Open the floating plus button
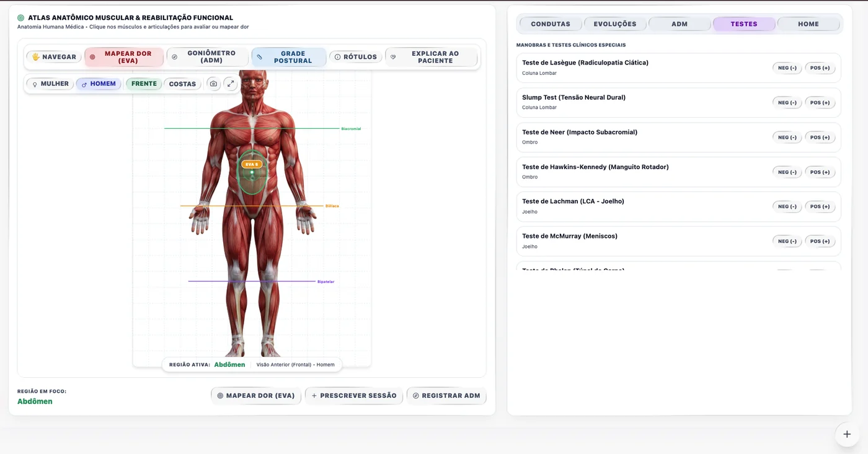Viewport: 868px width, 454px height. pyautogui.click(x=847, y=434)
